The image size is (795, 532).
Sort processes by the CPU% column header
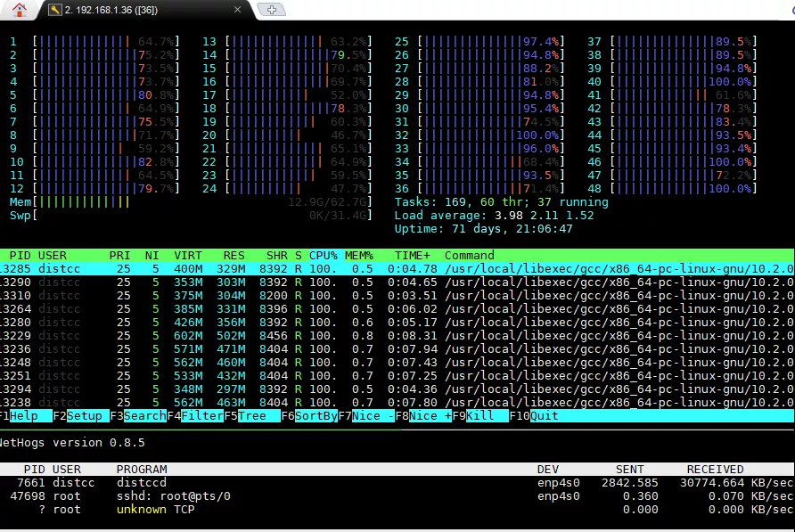click(324, 256)
